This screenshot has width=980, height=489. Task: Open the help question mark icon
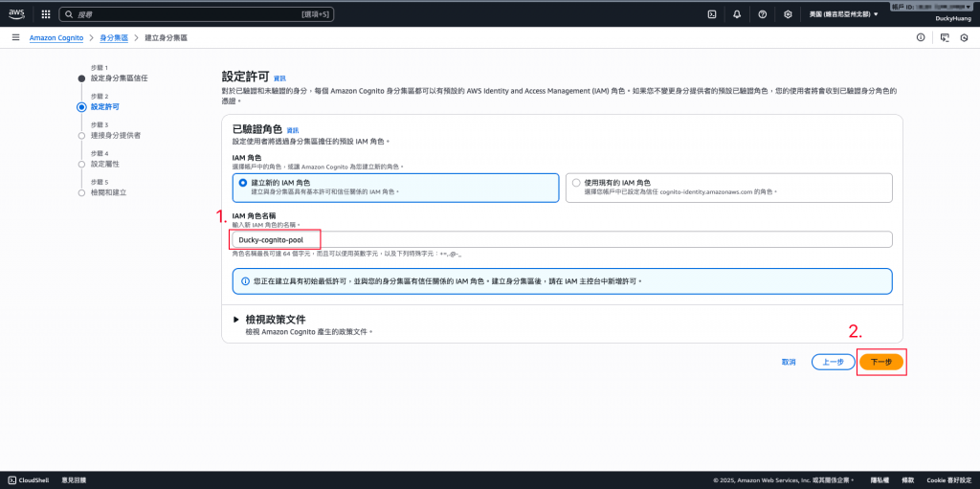762,14
